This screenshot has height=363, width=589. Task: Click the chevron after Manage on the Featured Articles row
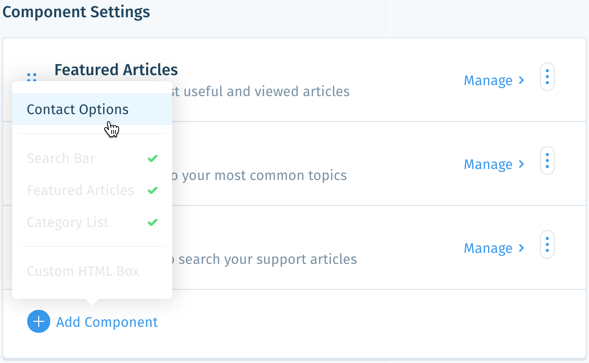click(521, 80)
